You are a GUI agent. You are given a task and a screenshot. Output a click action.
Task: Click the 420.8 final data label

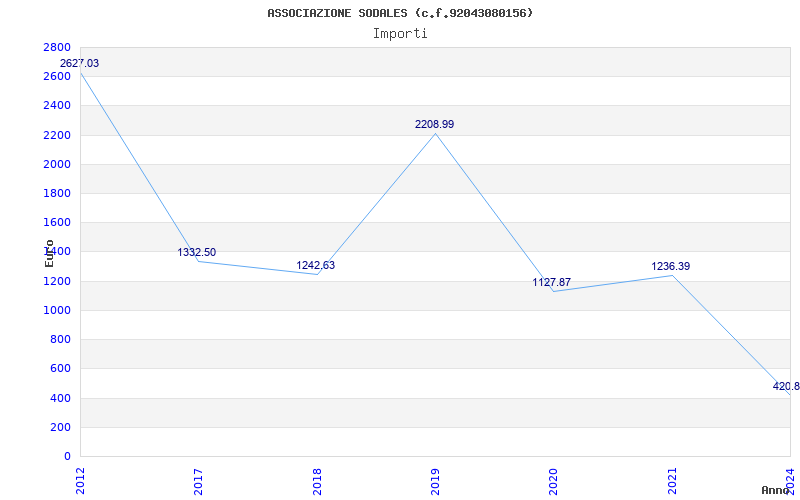786,386
